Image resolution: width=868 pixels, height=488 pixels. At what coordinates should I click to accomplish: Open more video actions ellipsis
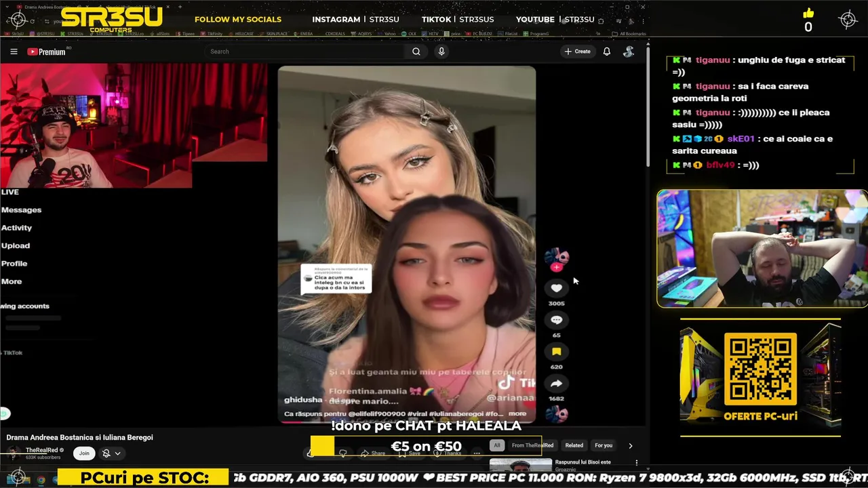(477, 453)
